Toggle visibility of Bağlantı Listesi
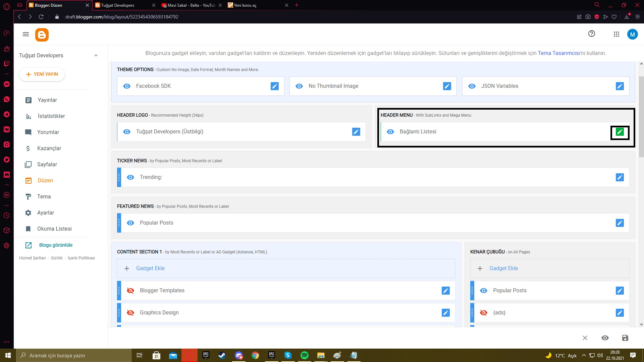The height and width of the screenshot is (362, 644). (390, 132)
